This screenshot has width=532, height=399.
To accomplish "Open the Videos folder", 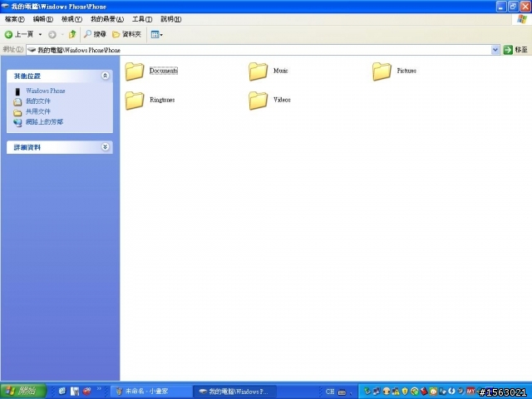I will point(258,101).
